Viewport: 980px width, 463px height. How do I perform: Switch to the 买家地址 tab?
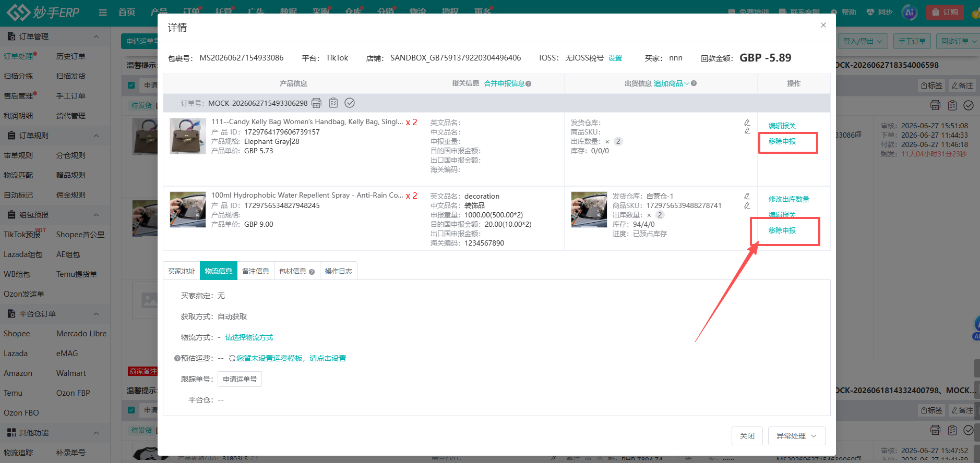click(182, 271)
